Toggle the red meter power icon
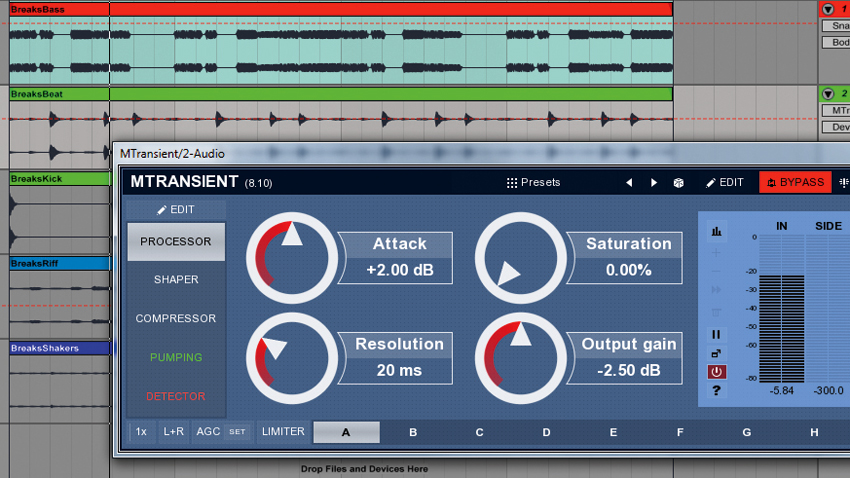 tap(716, 372)
